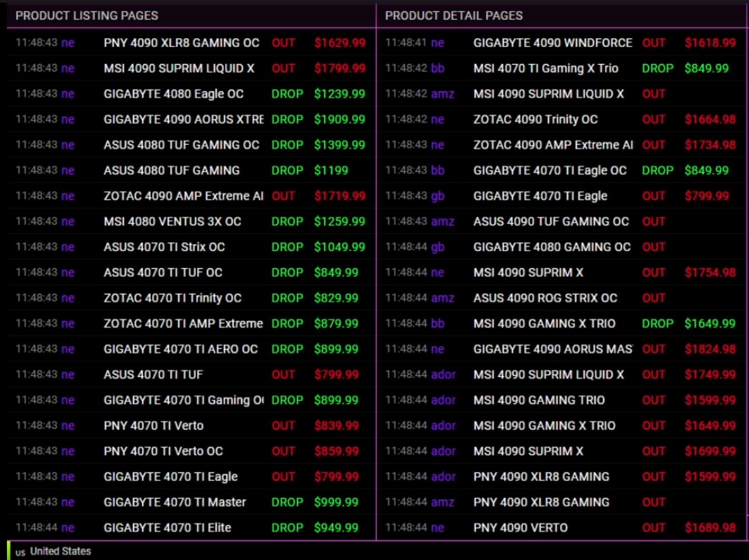Image resolution: width=749 pixels, height=560 pixels.
Task: Click the $1824.98 price
Action: tap(711, 349)
